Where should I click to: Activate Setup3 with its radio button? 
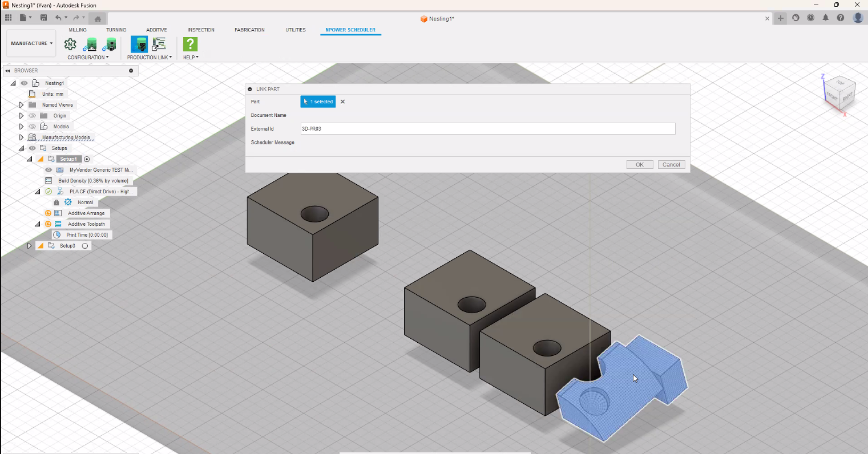[85, 246]
